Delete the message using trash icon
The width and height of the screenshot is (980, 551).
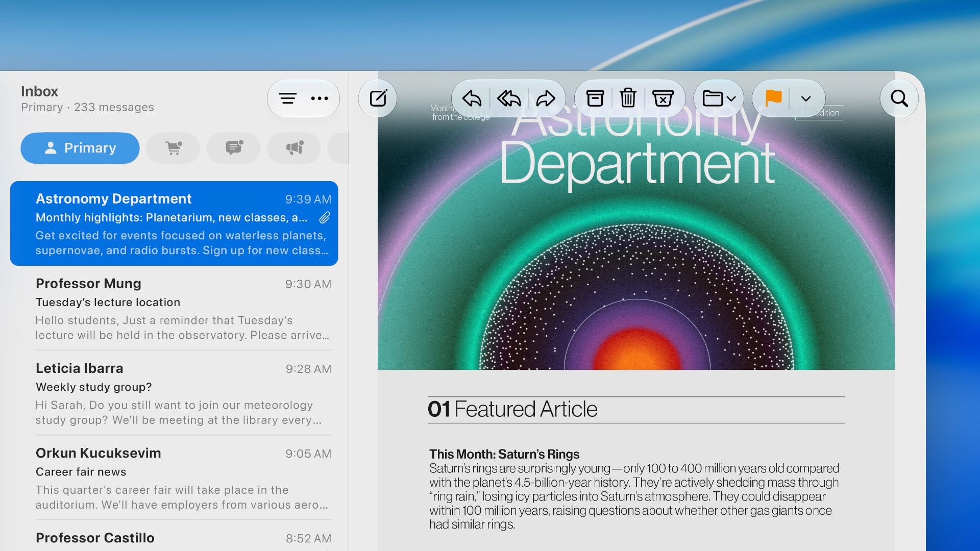[x=628, y=98]
